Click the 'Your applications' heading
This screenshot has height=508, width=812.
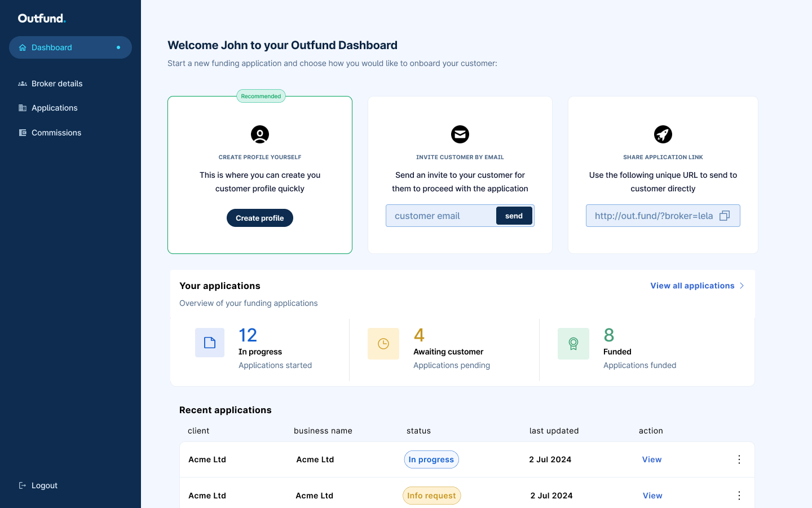(220, 286)
